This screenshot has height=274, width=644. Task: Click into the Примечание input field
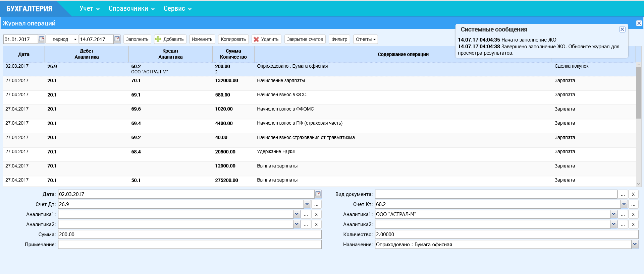190,245
